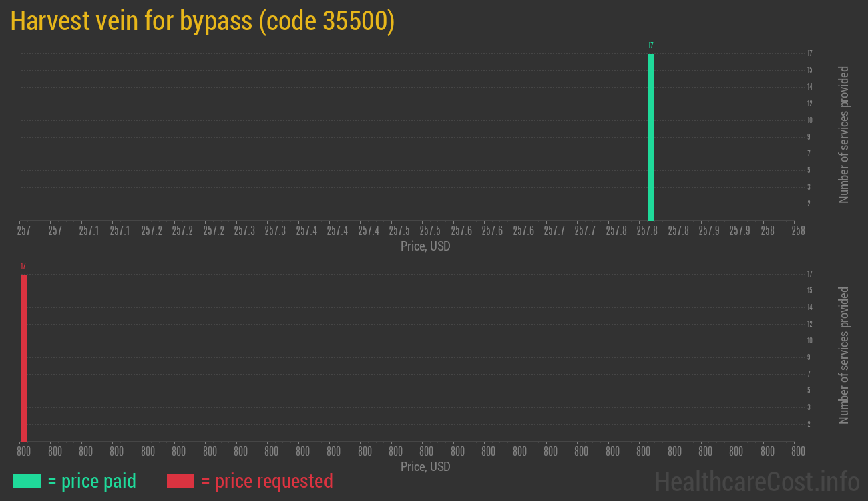
Task: Click the top chart's y-axis tick 10
Action: click(809, 120)
